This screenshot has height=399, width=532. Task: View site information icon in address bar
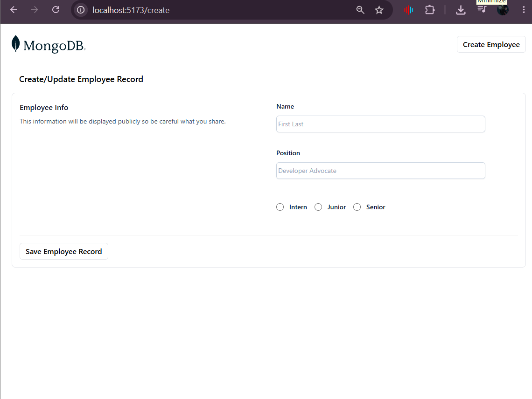(81, 10)
